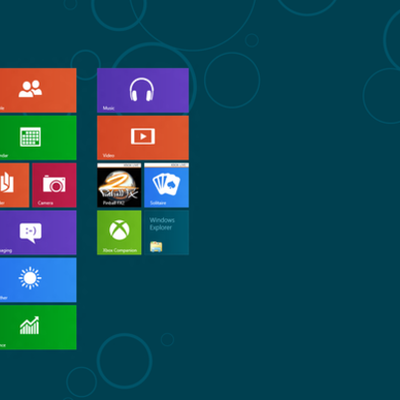This screenshot has width=400, height=400.
Task: Open the Music tile
Action: click(143, 90)
